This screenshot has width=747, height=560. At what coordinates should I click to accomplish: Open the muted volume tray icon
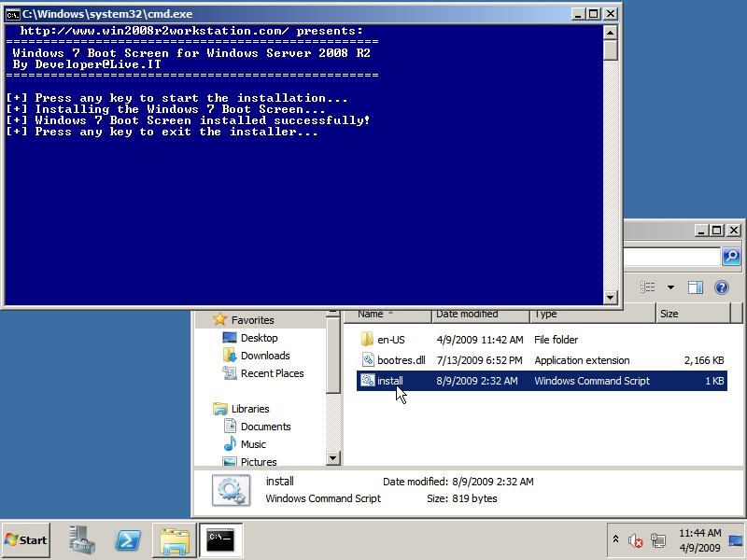635,540
